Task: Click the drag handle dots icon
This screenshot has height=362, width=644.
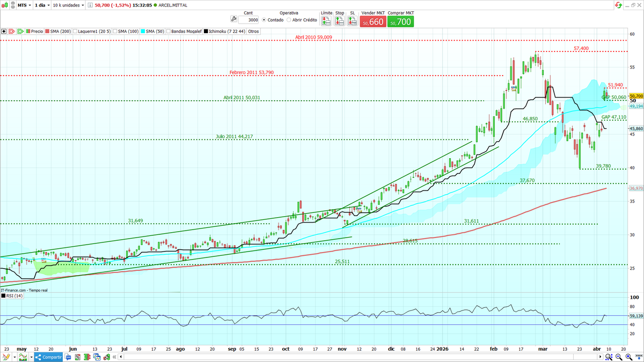Action: pyautogui.click(x=12, y=5)
